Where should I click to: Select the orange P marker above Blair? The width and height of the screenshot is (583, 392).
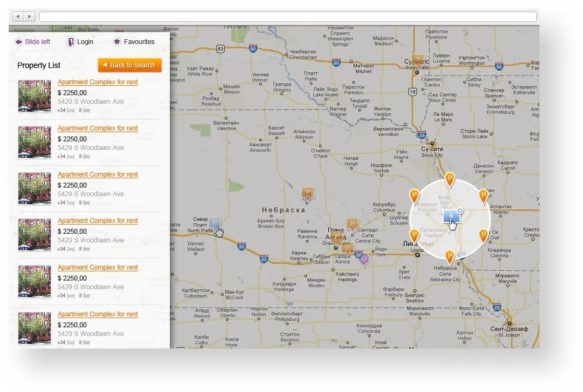[450, 179]
